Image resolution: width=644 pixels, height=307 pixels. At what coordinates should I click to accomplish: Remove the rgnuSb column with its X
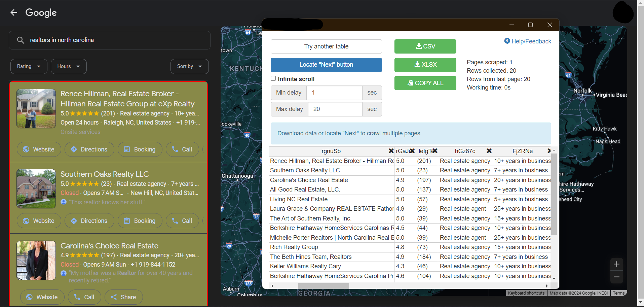coord(391,151)
